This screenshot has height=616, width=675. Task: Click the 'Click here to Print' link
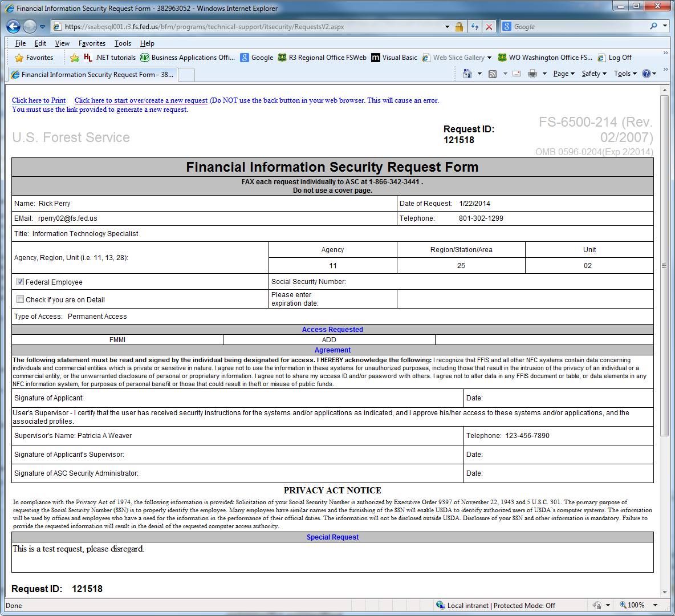click(x=39, y=100)
